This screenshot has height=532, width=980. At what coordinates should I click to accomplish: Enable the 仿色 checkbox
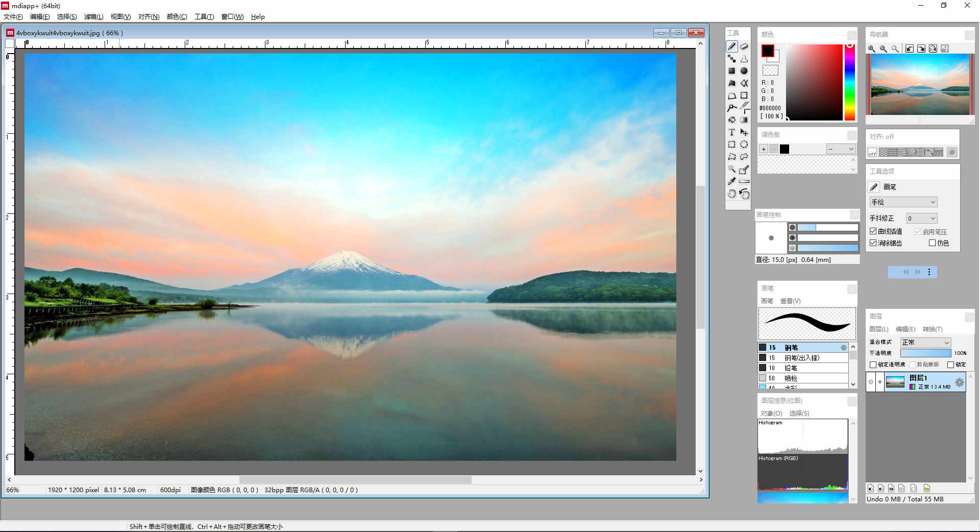(932, 243)
